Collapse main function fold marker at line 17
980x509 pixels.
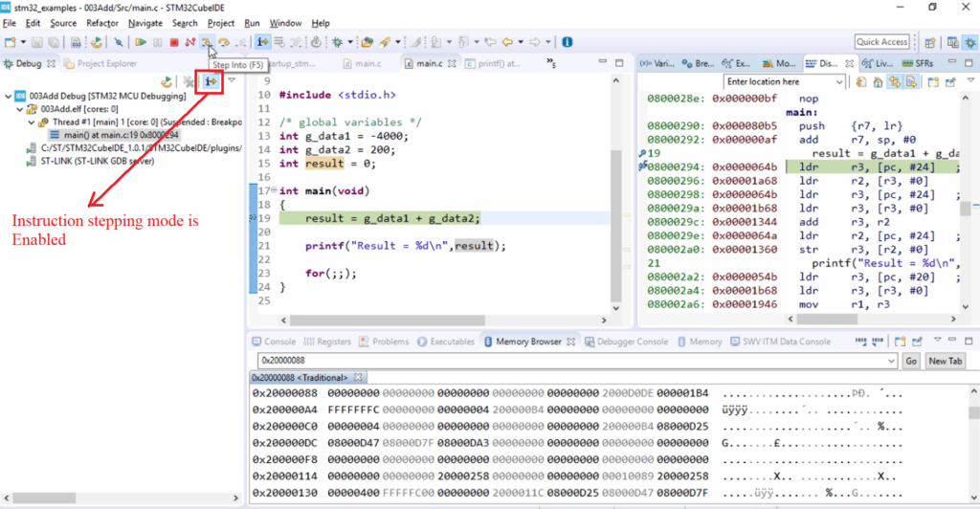(275, 189)
